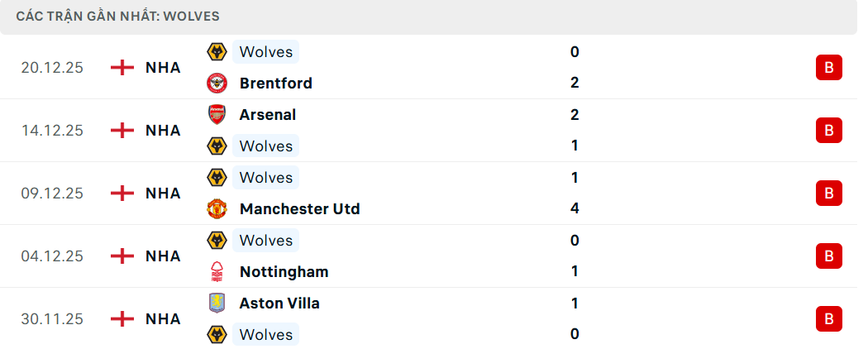The height and width of the screenshot is (349, 868).
Task: Select the Manchester Utd crest icon
Action: pyautogui.click(x=217, y=208)
